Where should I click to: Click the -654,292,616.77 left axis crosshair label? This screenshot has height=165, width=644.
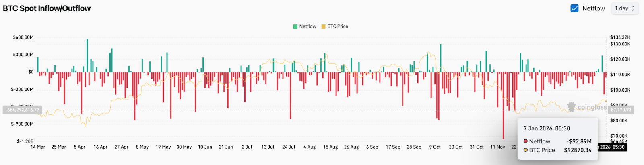(23, 110)
